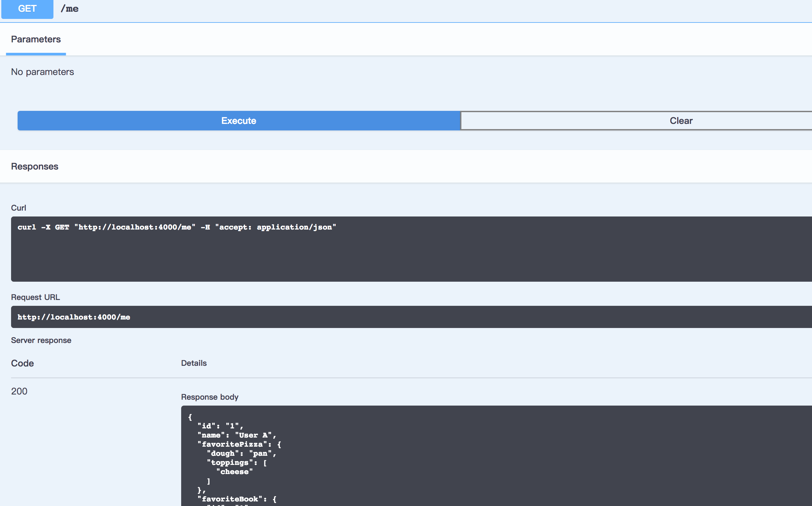Click the Responses section heading
The width and height of the screenshot is (812, 506).
35,166
